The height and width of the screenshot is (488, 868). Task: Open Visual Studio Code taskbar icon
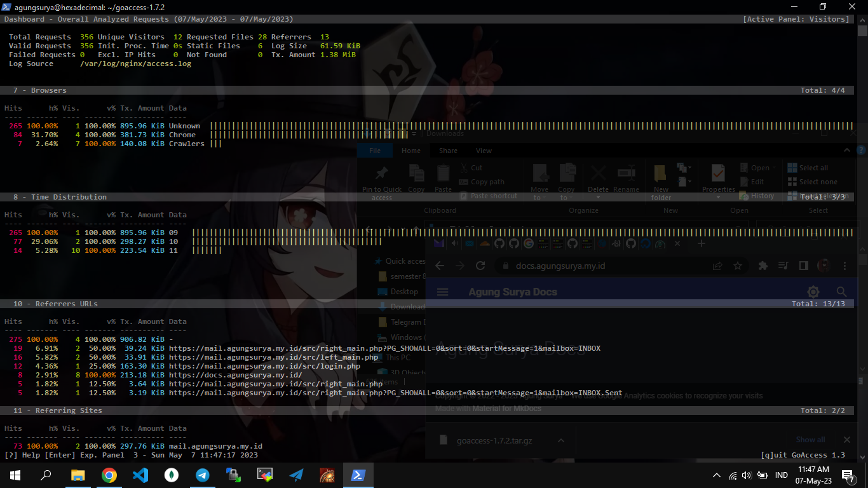tap(140, 475)
